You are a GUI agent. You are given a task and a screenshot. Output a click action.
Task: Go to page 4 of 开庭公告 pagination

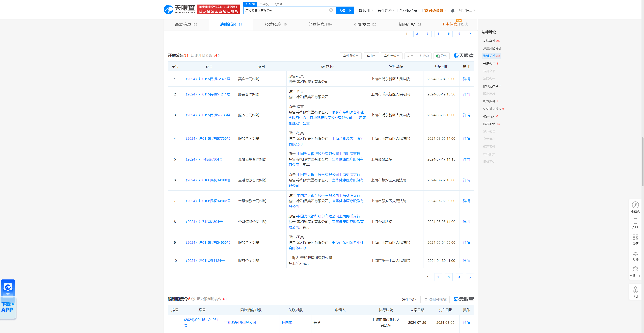[459, 277]
